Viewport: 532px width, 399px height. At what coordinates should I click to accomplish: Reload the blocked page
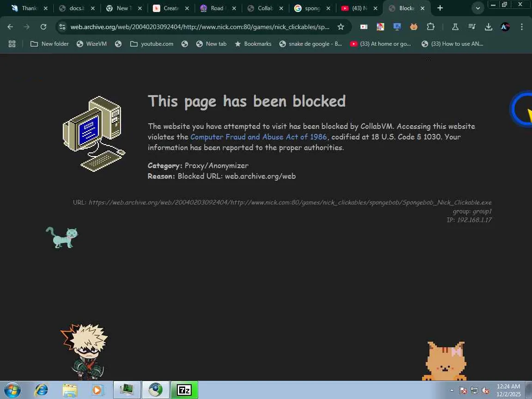click(43, 27)
